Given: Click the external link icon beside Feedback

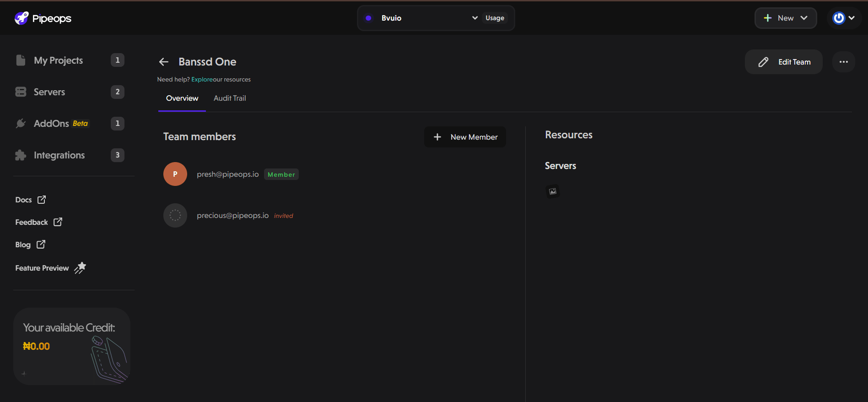Looking at the screenshot, I should 58,222.
